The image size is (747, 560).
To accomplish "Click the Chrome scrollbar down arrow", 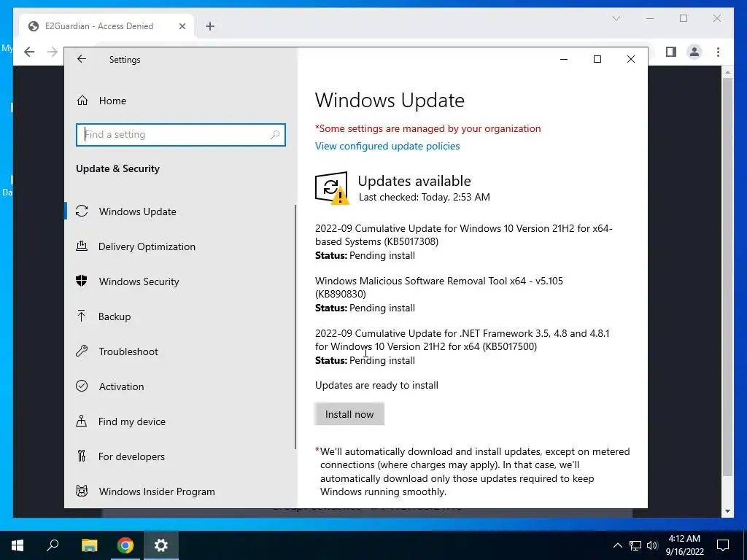I will pyautogui.click(x=727, y=511).
